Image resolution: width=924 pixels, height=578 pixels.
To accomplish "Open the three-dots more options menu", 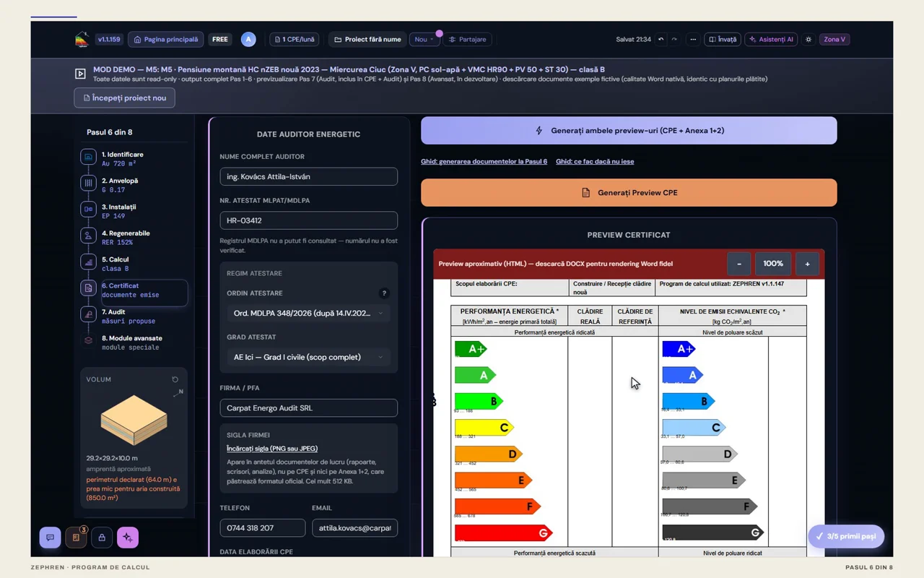I will [x=693, y=40].
